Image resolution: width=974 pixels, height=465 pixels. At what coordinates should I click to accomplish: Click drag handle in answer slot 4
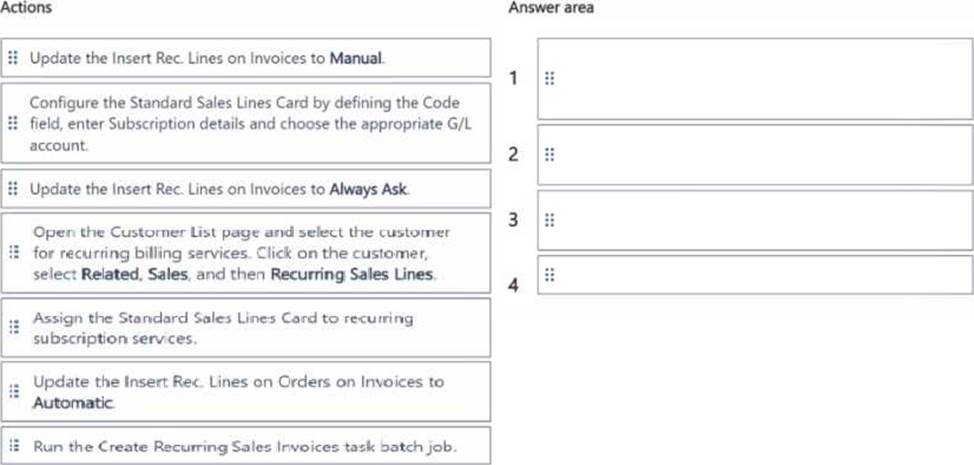(549, 274)
